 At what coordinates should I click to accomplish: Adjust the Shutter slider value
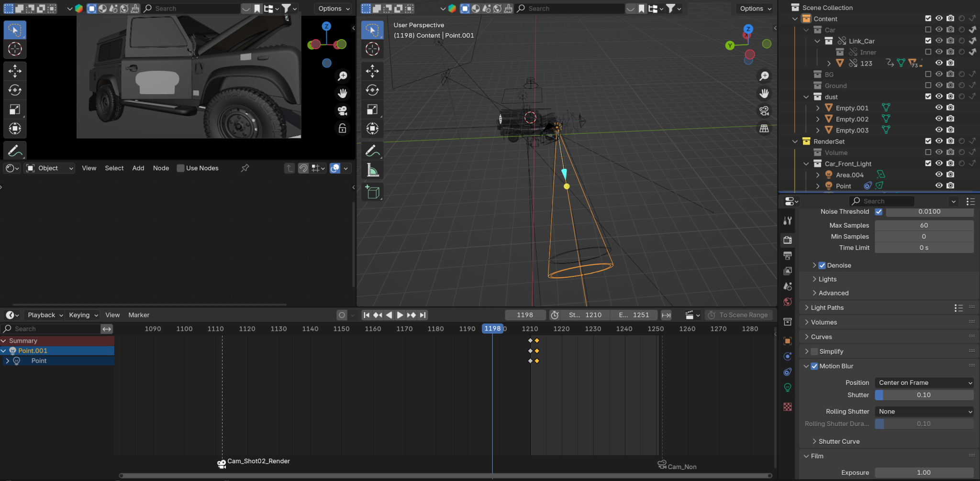point(924,395)
